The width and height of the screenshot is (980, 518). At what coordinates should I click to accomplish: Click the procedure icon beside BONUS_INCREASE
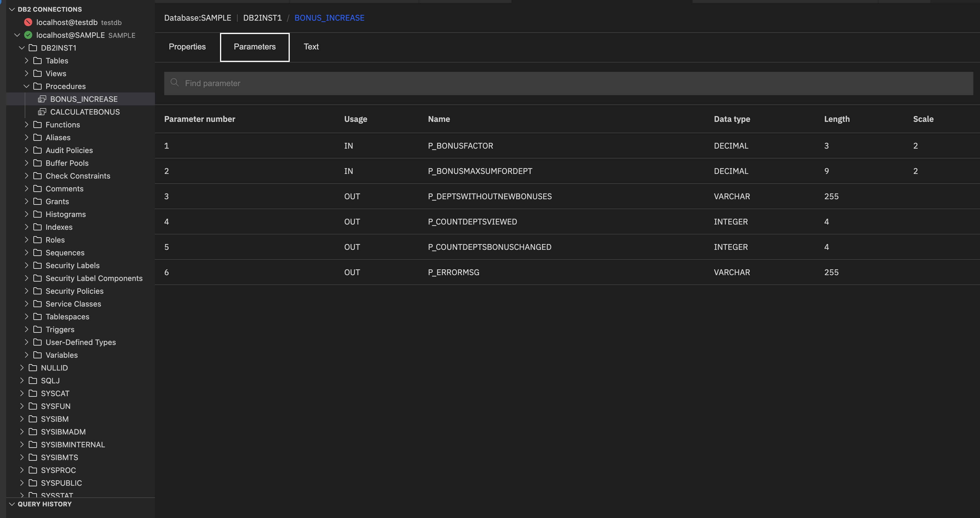[42, 99]
